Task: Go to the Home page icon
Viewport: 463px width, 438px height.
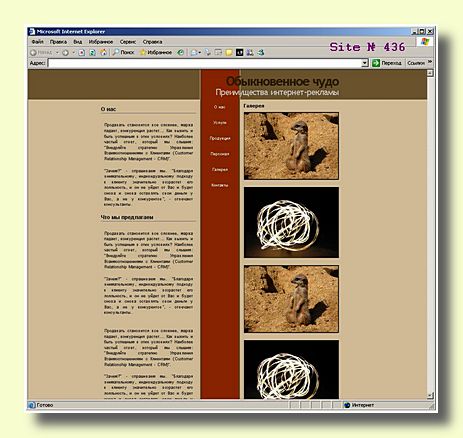Action: click(104, 52)
